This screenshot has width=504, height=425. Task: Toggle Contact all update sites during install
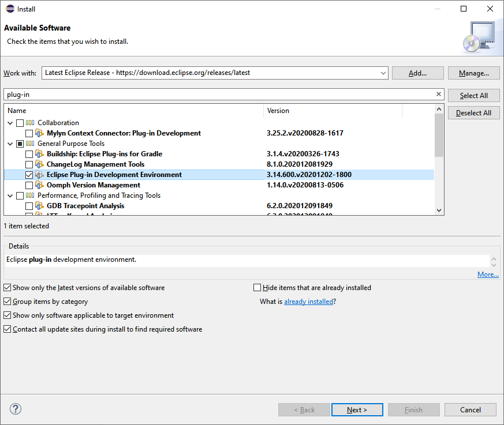coord(7,329)
